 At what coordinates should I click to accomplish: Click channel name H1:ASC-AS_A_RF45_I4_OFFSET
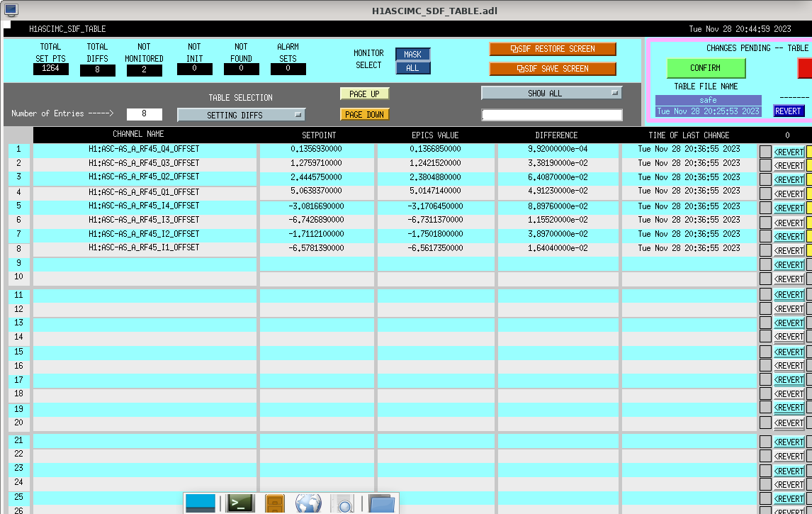[x=144, y=206]
